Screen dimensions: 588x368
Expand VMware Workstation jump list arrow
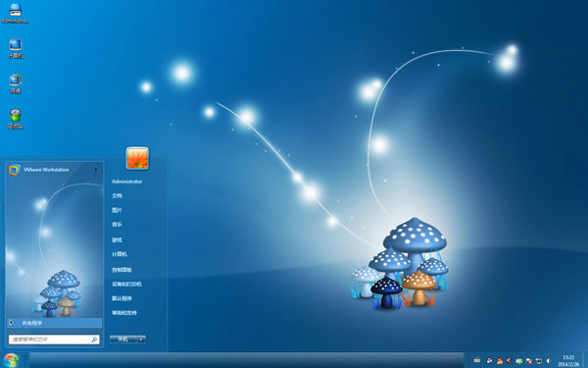click(x=96, y=170)
